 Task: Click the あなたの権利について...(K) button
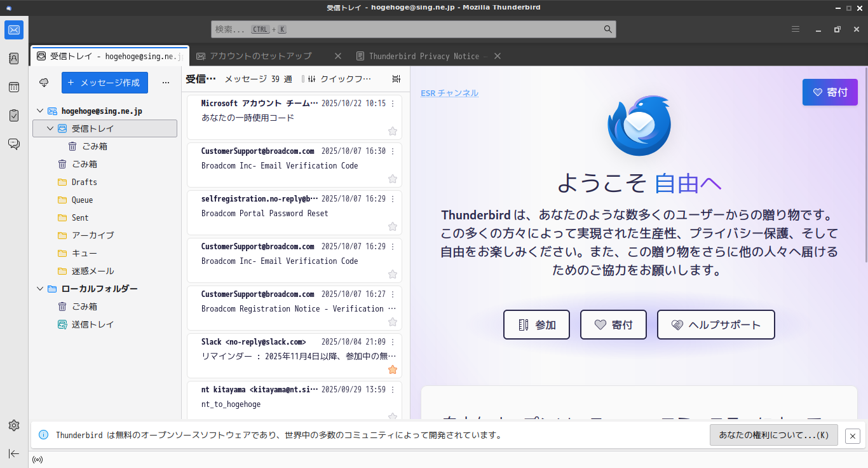[x=774, y=436]
